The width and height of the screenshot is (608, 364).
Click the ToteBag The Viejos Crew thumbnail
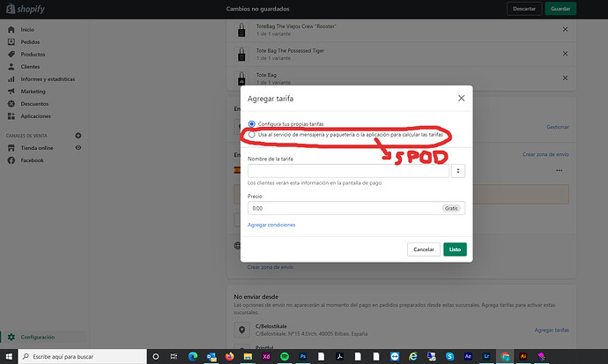coord(241,30)
